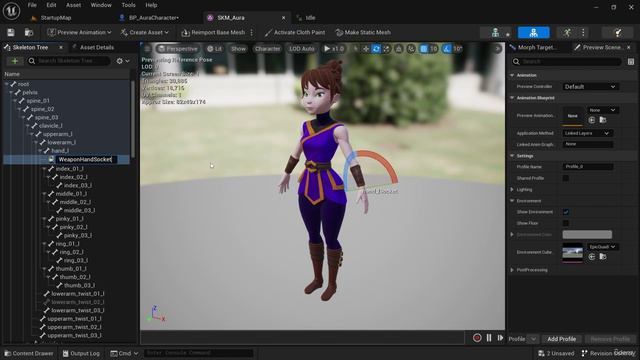Screen dimensions: 640x360
Task: Browse to Environment Cube asset folder icon
Action: 603,257
